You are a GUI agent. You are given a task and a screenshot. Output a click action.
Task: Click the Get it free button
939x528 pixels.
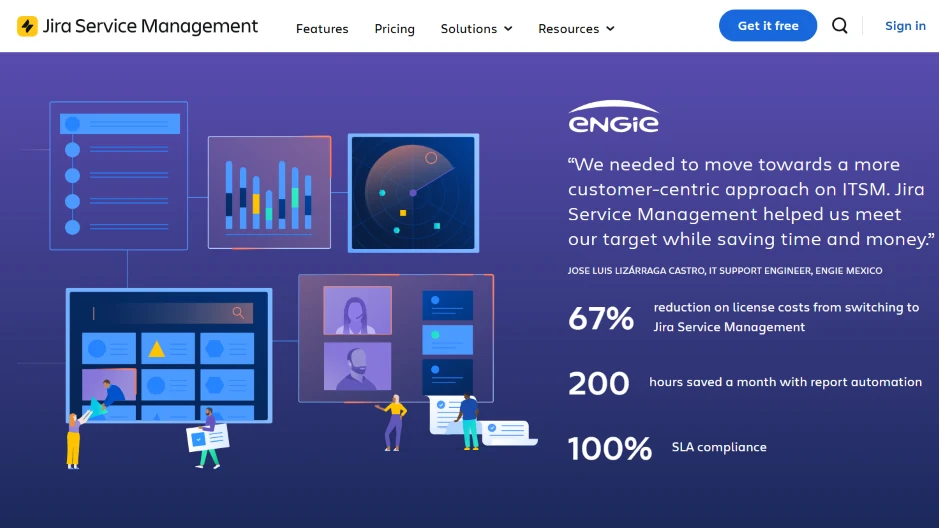(768, 26)
